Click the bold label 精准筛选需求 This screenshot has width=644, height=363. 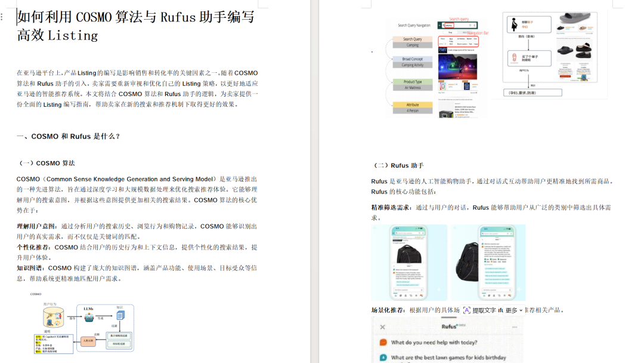(391, 208)
